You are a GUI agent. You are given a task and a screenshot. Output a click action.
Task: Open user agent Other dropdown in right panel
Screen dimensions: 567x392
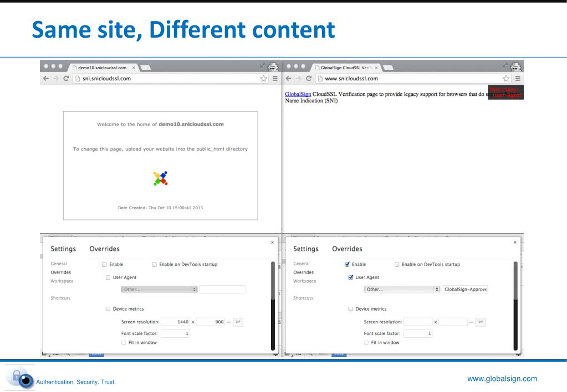click(402, 290)
